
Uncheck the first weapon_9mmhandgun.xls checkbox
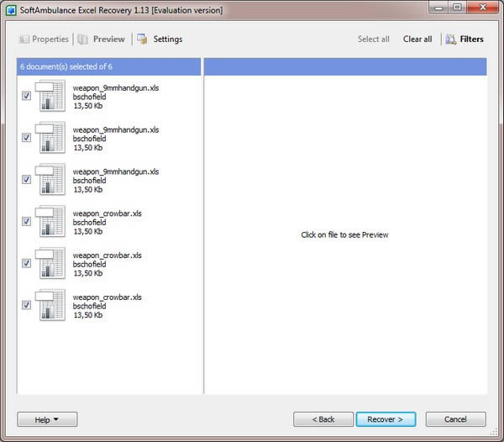click(27, 96)
